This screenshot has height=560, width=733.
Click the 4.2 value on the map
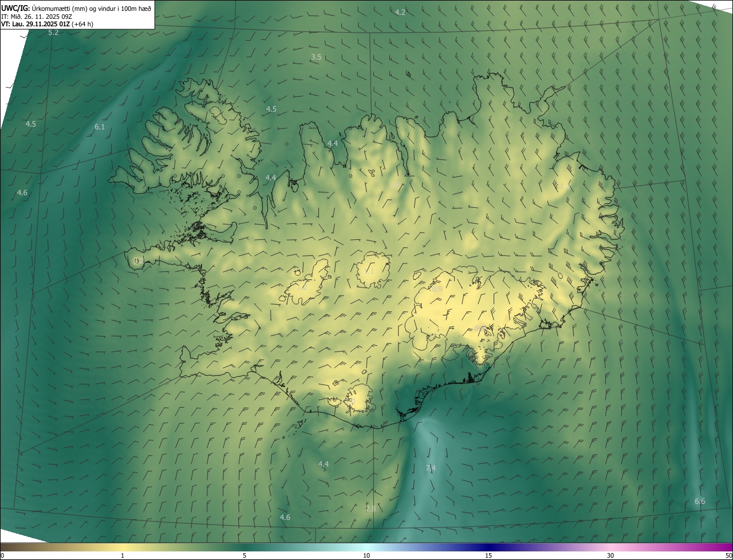click(x=400, y=12)
